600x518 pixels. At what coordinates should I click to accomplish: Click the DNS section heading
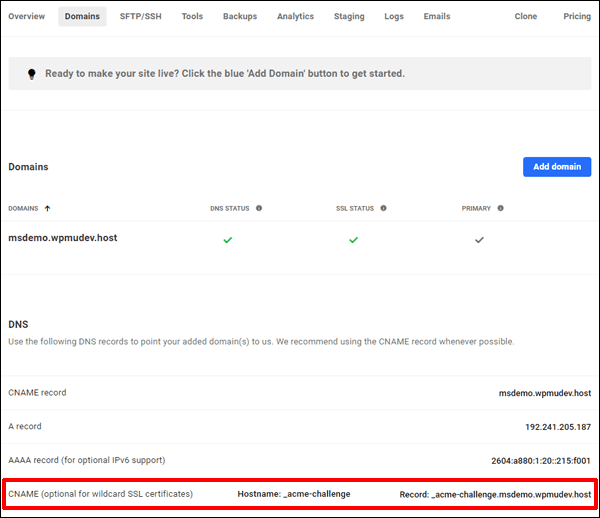(x=18, y=324)
